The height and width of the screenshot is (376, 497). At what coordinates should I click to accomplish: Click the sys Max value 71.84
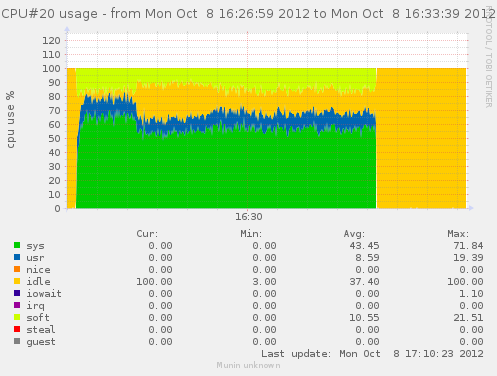pyautogui.click(x=468, y=246)
